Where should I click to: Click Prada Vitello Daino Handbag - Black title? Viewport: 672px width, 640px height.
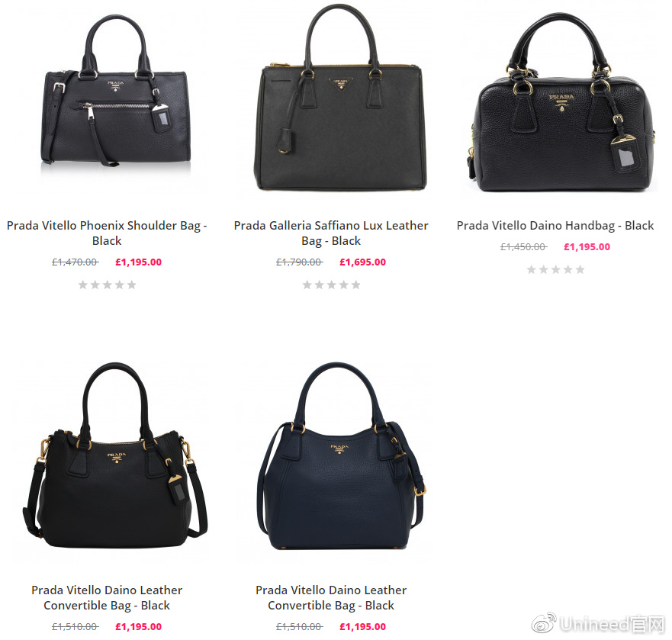click(x=555, y=226)
